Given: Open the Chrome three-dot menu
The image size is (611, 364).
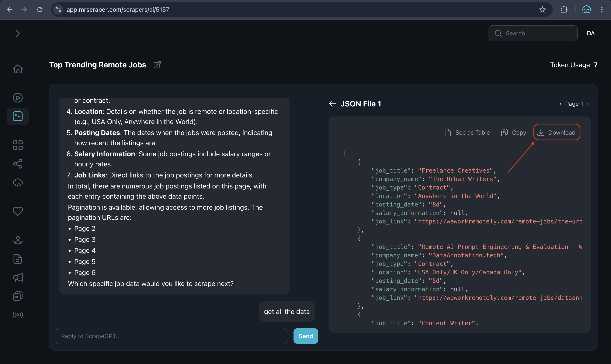Looking at the screenshot, I should pos(602,10).
